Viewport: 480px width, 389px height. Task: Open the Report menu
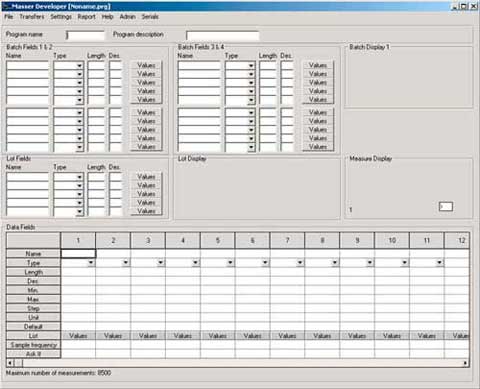[x=86, y=17]
